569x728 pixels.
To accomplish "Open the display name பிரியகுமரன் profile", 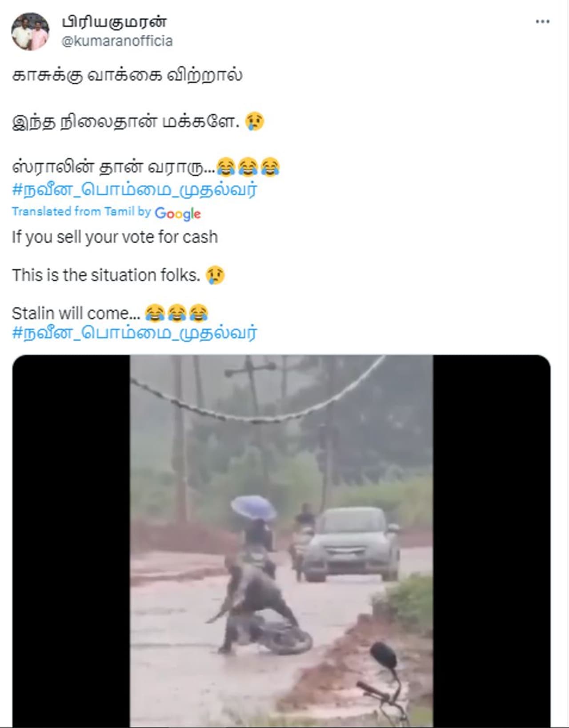I will pos(114,21).
